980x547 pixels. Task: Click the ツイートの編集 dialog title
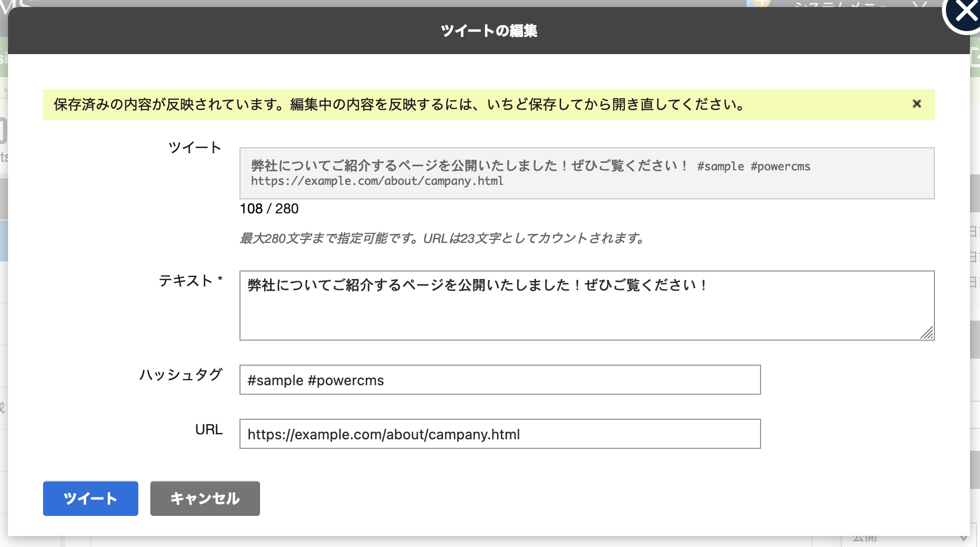[489, 31]
